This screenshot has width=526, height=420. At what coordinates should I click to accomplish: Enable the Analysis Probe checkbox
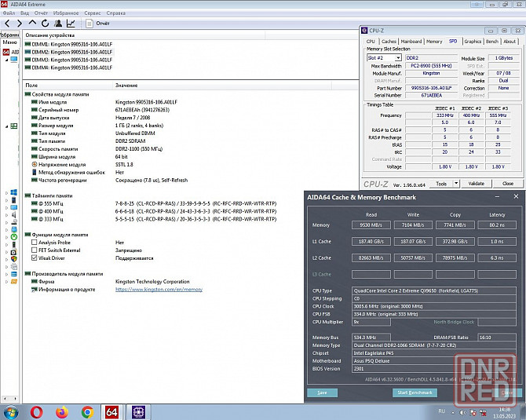point(35,243)
